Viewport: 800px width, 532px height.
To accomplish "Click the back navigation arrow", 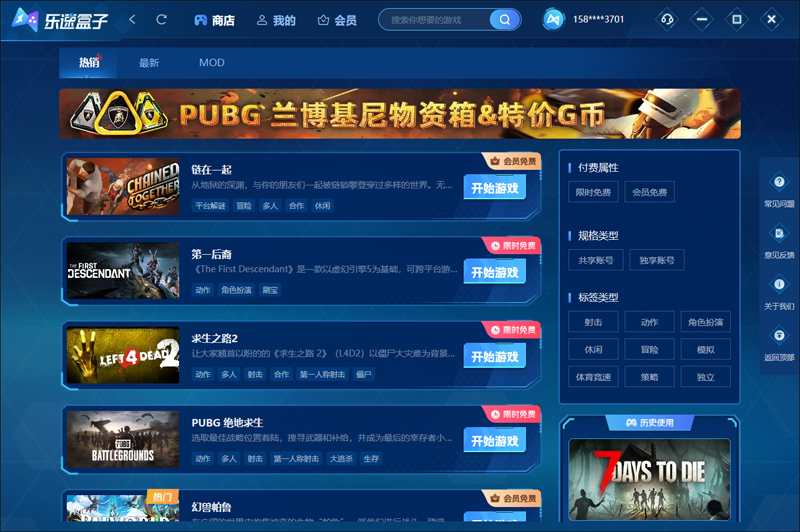I will pyautogui.click(x=133, y=20).
